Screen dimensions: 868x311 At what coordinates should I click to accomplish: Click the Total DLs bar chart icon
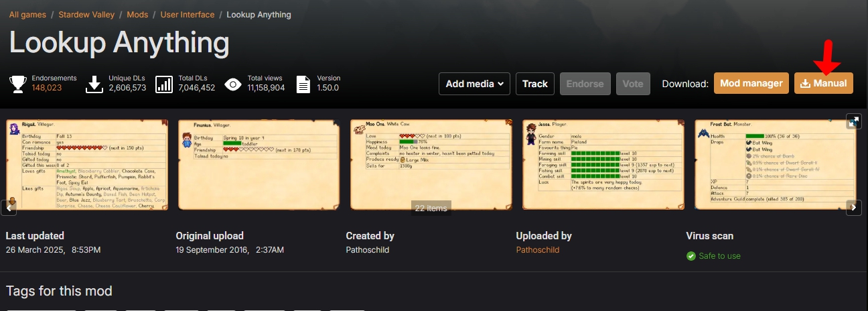click(x=164, y=84)
